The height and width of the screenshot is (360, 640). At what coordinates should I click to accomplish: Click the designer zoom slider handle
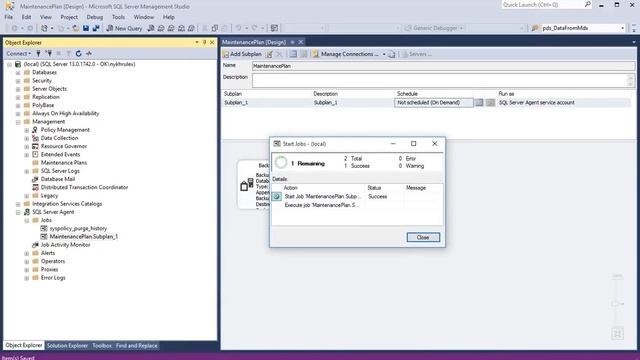coord(616,304)
